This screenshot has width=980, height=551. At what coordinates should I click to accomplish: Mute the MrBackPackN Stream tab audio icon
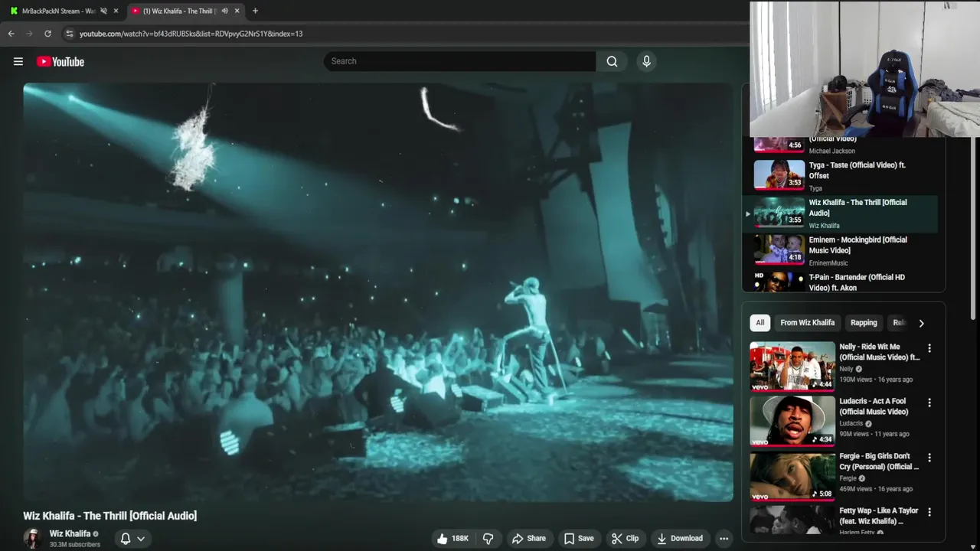(x=104, y=11)
